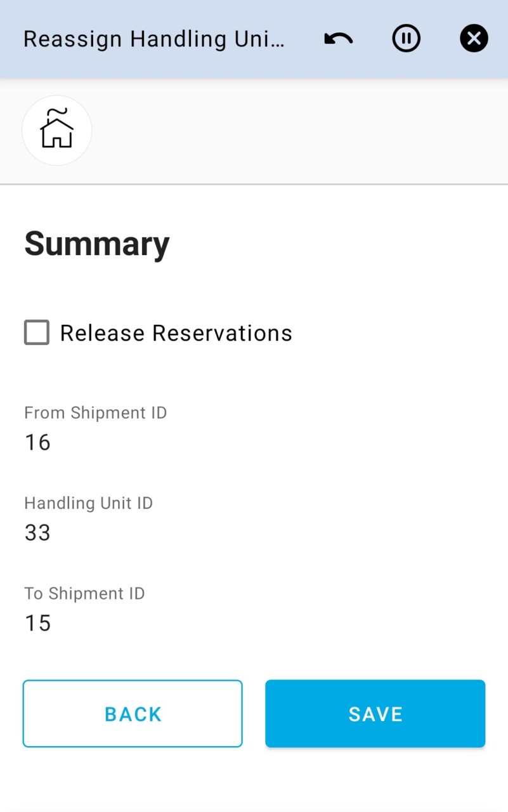Click blank header space between title and undo
The width and height of the screenshot is (508, 812).
[x=304, y=39]
